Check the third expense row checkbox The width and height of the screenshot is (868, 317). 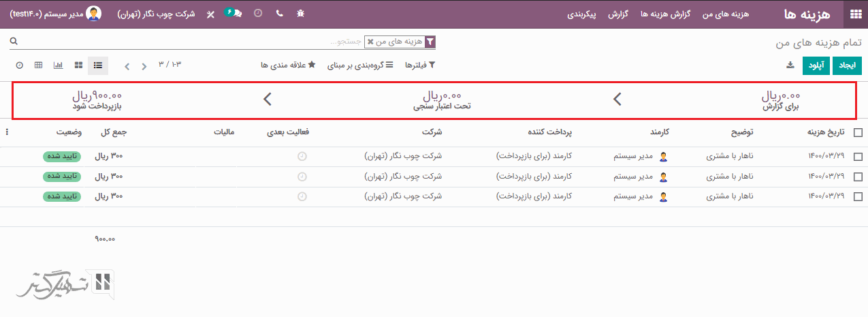coord(857,197)
